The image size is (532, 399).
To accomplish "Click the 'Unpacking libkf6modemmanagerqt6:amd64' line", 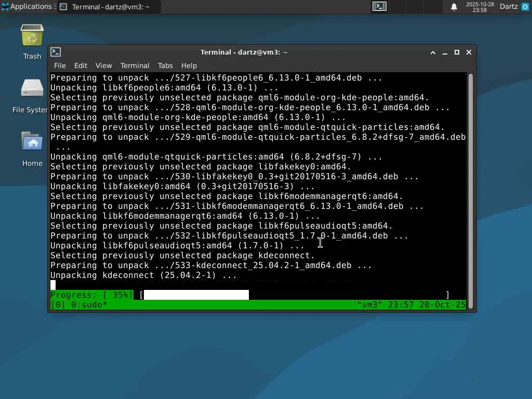I will pyautogui.click(x=185, y=216).
